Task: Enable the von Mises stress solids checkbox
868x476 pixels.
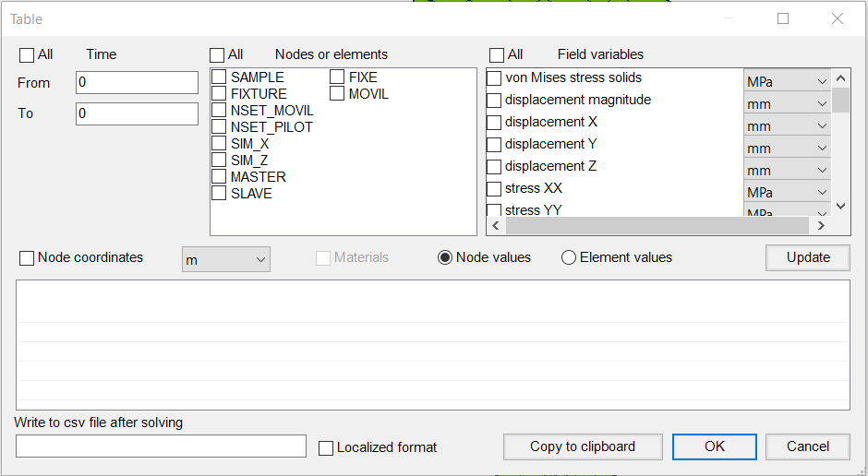Action: [494, 78]
